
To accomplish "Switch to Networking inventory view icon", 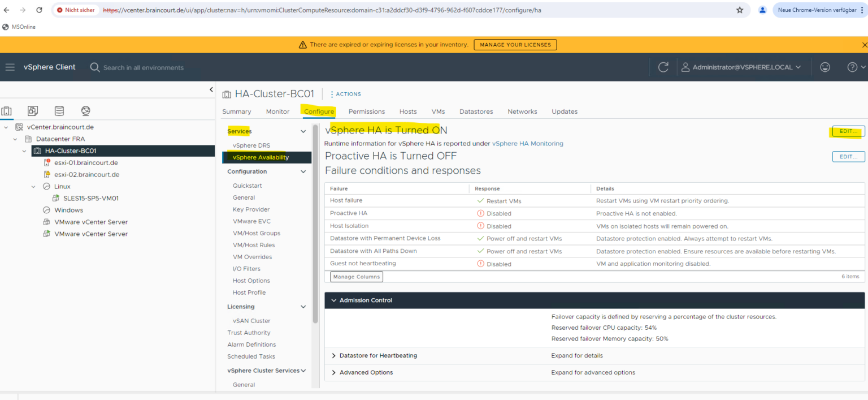I will [85, 111].
